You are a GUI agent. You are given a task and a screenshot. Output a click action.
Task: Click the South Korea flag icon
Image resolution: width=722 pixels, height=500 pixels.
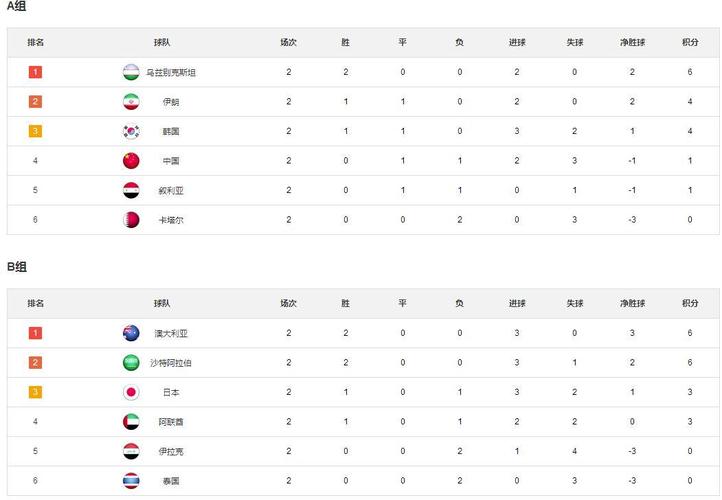pos(131,131)
